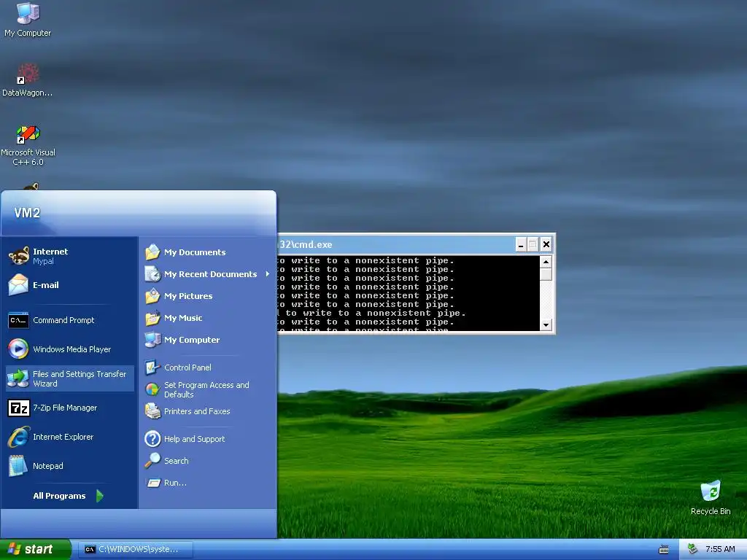Image resolution: width=747 pixels, height=560 pixels.
Task: Select Printers and Faxes entry text
Action: (197, 411)
